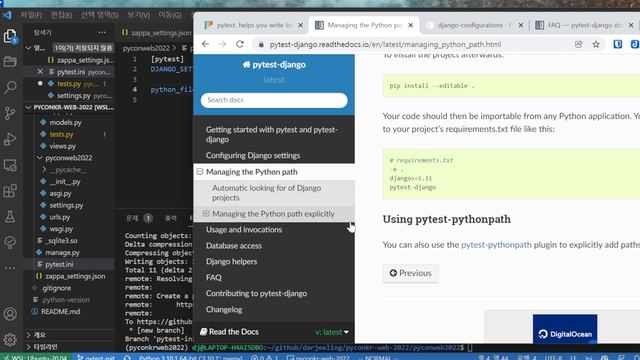Open Accounts icon in VS Code activity bar
640x360 pixels.
click(x=10, y=314)
